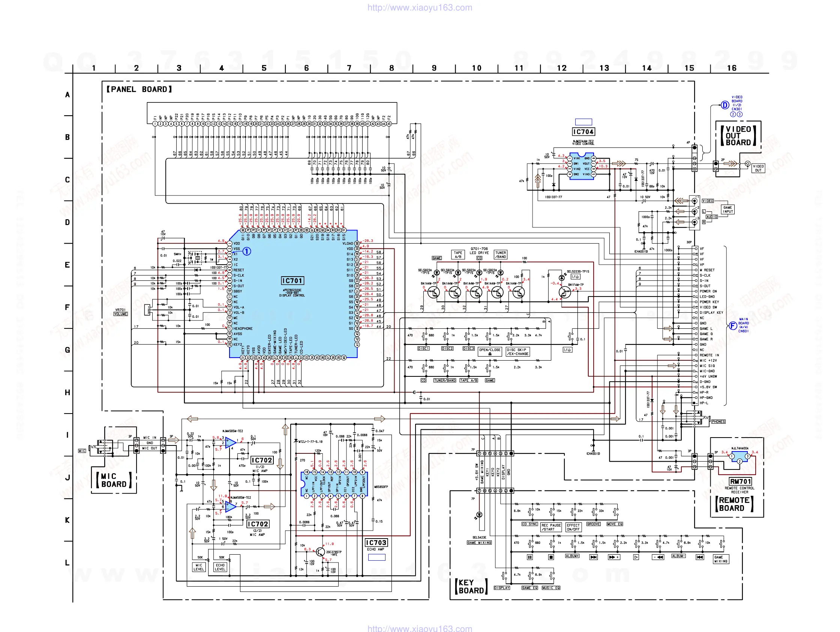Click the VIDEO OUT BOARD title
This screenshot has height=632, width=840.
tap(739, 136)
